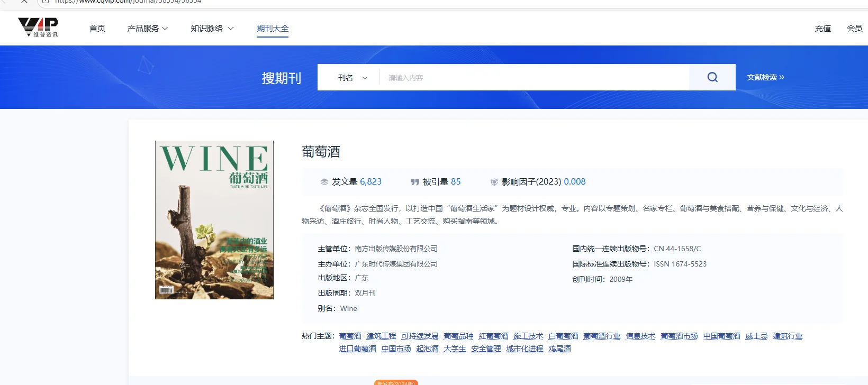Image resolution: width=868 pixels, height=385 pixels.
Task: Expand the 知识脉络 menu
Action: coord(212,29)
